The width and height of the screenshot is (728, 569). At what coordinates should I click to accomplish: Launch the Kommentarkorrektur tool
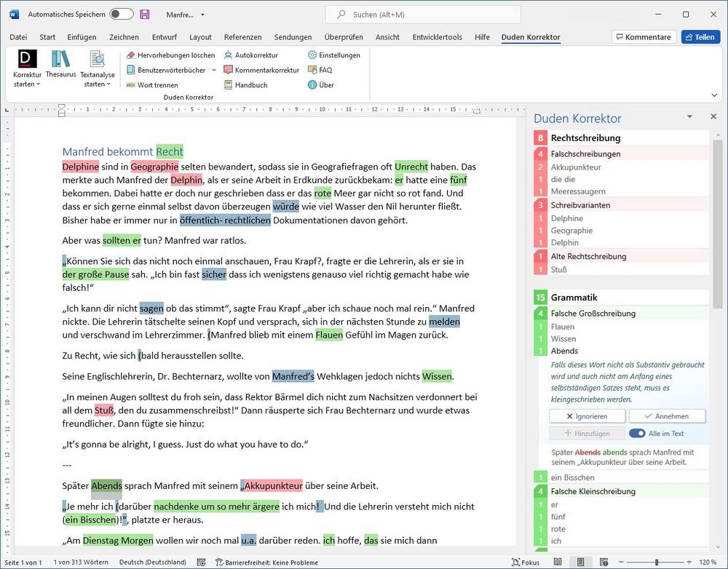click(x=262, y=70)
